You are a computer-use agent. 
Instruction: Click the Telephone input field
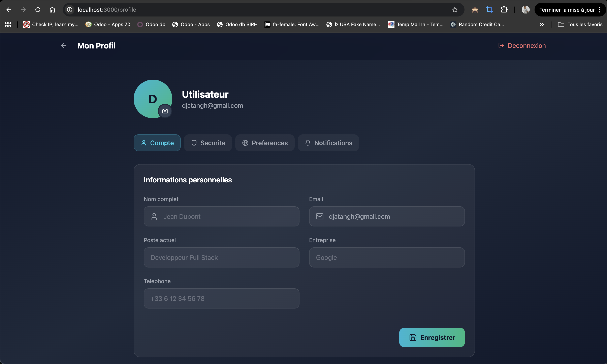(221, 298)
